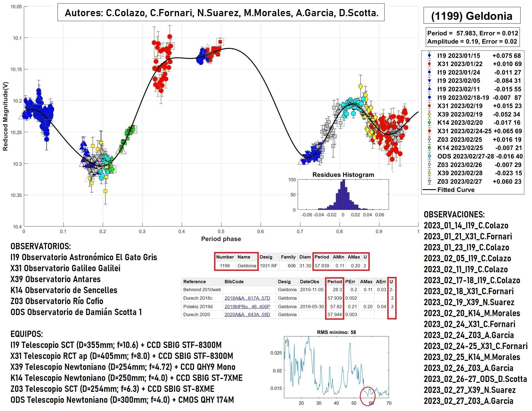Click observation 2023_02_20_K14_M.Morales
This screenshot has width=532, height=411.
point(472,313)
